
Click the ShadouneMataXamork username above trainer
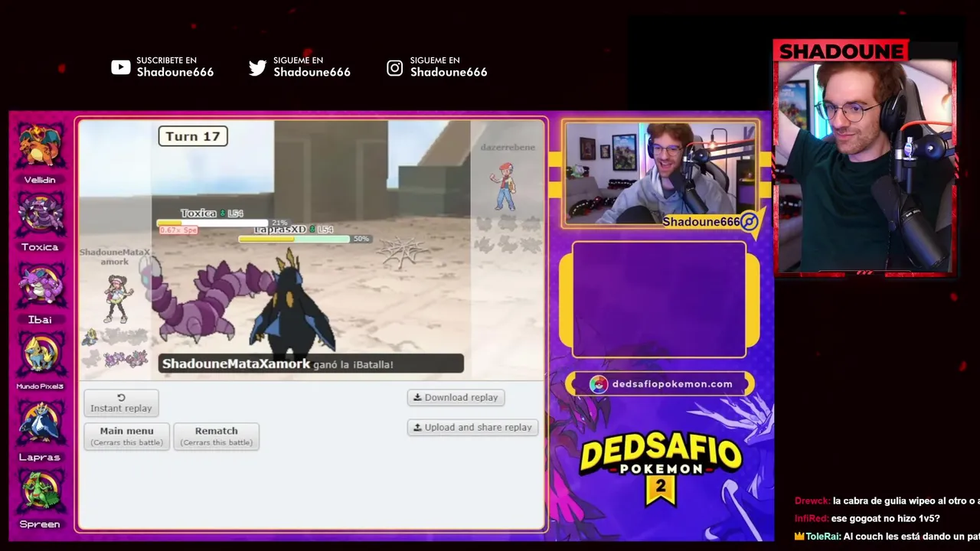pyautogui.click(x=115, y=256)
